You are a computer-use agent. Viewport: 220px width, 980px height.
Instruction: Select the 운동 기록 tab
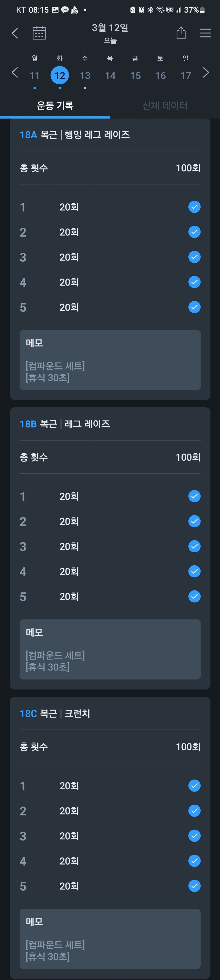point(55,105)
